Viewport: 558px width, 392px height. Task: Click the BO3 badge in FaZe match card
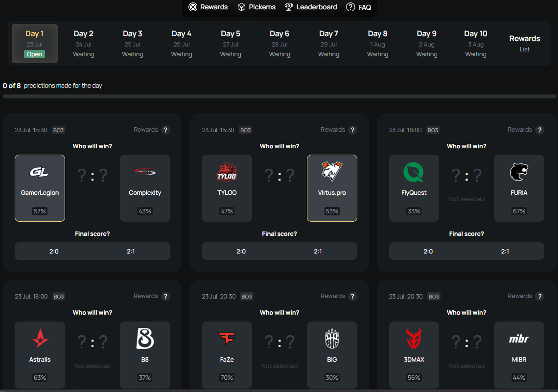pos(247,297)
